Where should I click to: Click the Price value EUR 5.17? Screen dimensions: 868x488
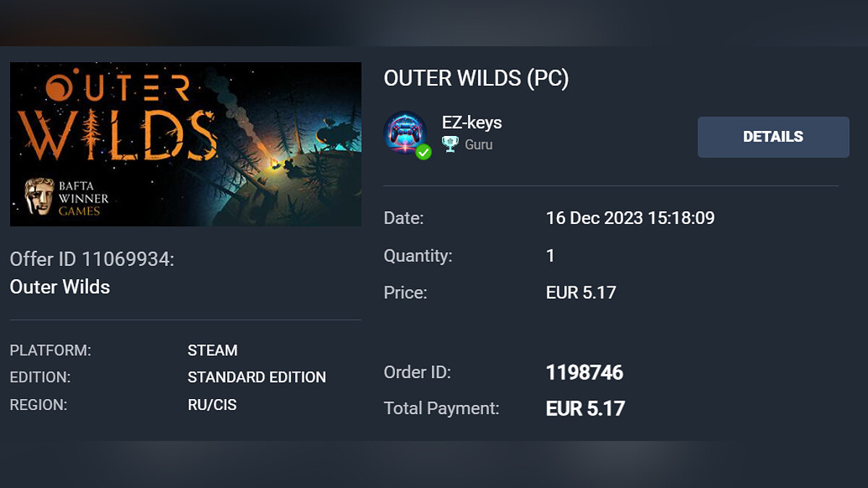tap(581, 293)
